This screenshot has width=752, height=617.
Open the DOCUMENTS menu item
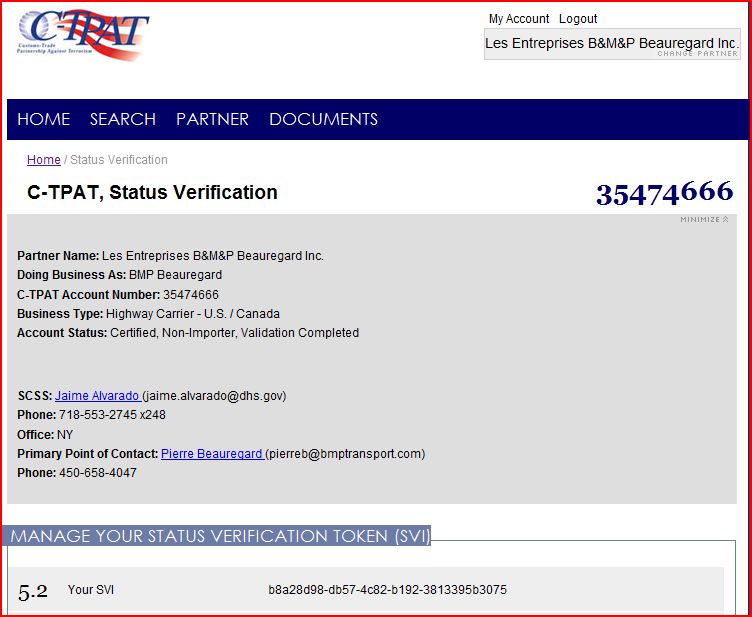323,119
